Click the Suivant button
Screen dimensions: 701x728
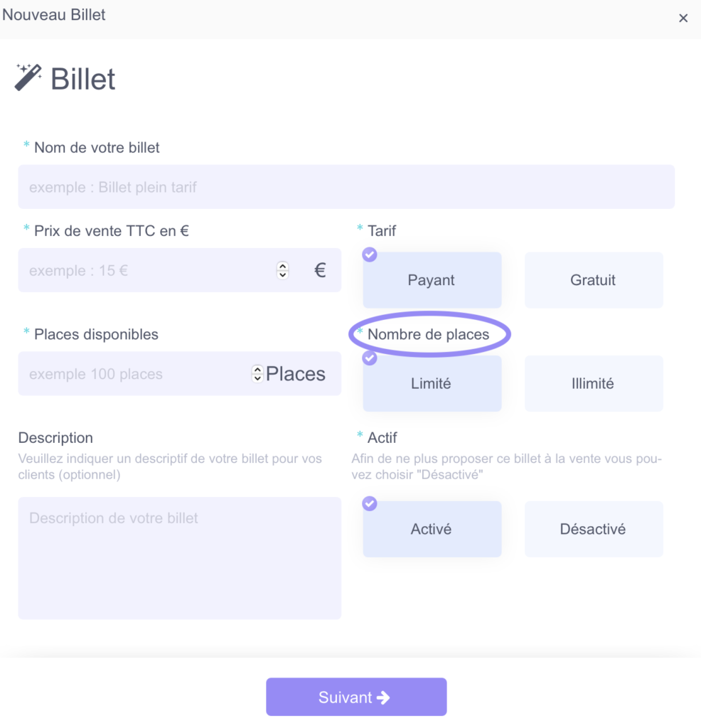tap(356, 697)
